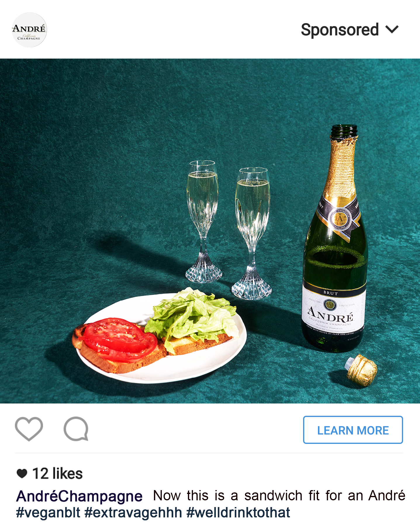Click the Sponsored label
The width and height of the screenshot is (420, 529).
pos(340,30)
